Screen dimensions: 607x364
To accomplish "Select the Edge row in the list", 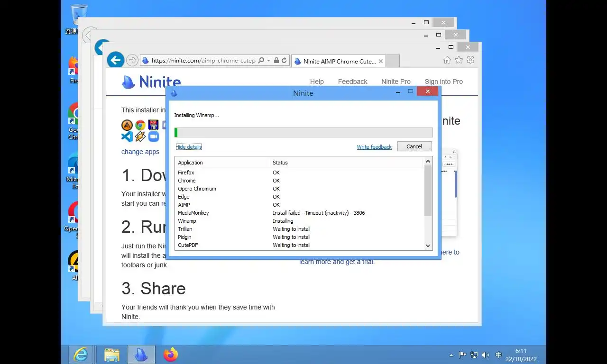I will coord(299,197).
